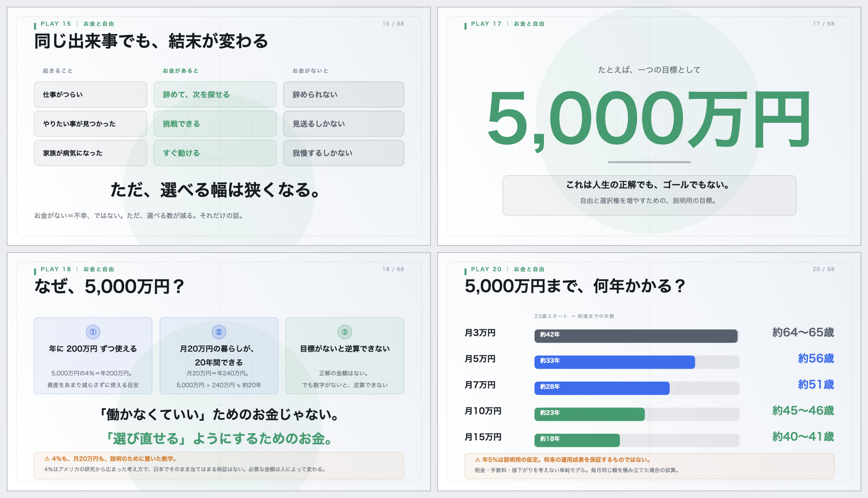Click the 約42年 dark progress bar
Viewport: 868px width, 498px height.
(636, 336)
